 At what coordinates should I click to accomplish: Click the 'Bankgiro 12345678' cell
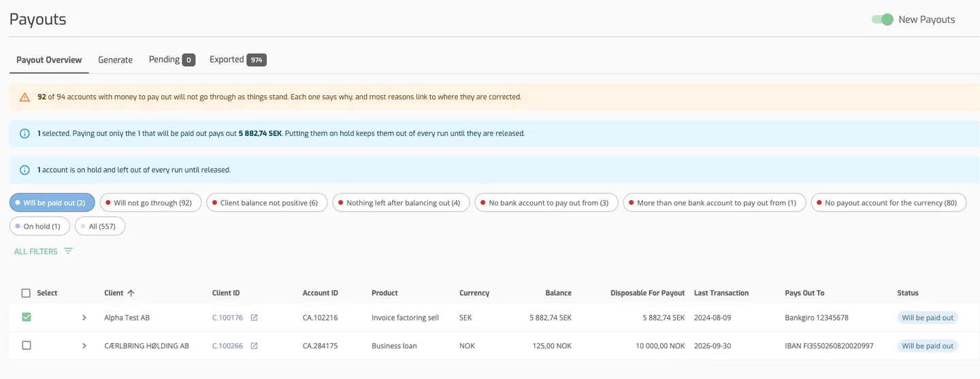(817, 318)
